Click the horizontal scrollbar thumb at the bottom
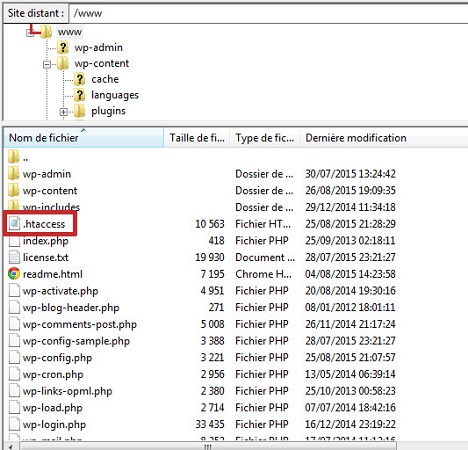The height and width of the screenshot is (450, 468). pyautogui.click(x=208, y=446)
